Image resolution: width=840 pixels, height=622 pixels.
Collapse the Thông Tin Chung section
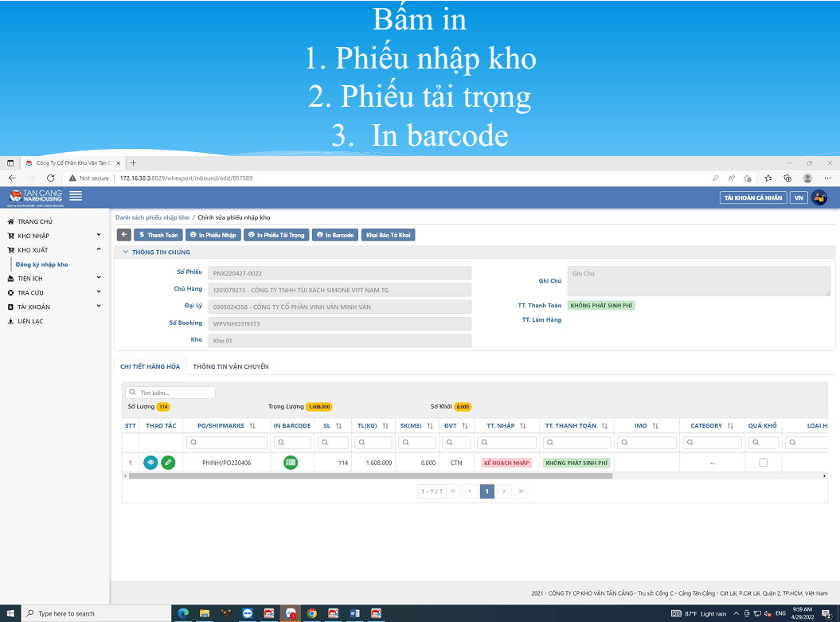pyautogui.click(x=125, y=252)
